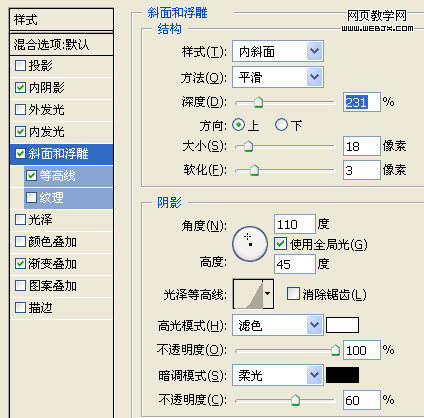Click the 渐变叠加 style entry
This screenshot has height=418, width=424.
click(x=62, y=264)
